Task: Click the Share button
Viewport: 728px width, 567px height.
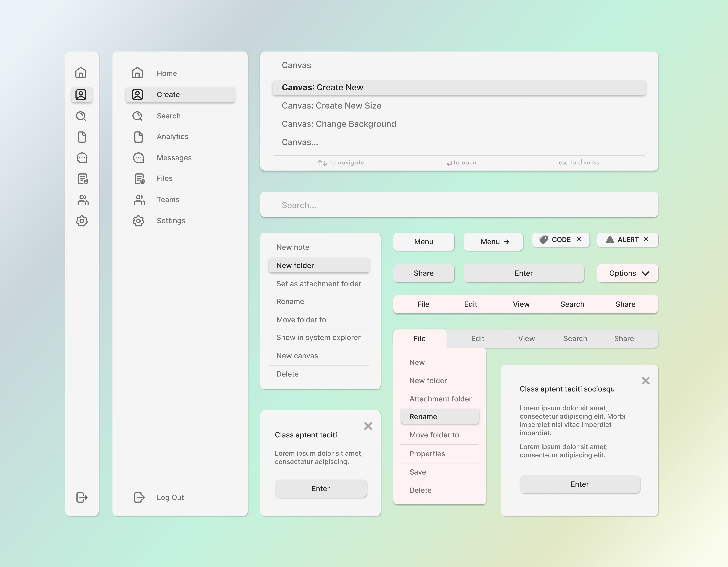Action: [424, 273]
